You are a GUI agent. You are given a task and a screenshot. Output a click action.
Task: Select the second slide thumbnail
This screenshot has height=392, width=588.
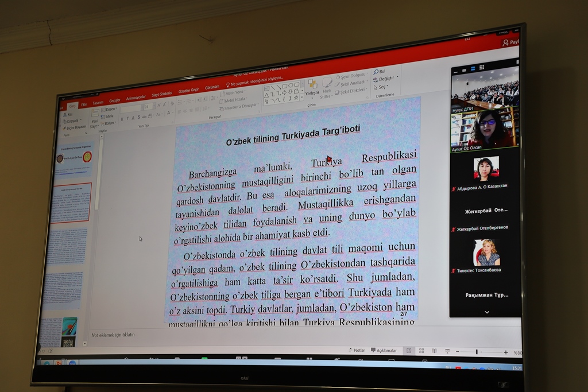click(71, 203)
